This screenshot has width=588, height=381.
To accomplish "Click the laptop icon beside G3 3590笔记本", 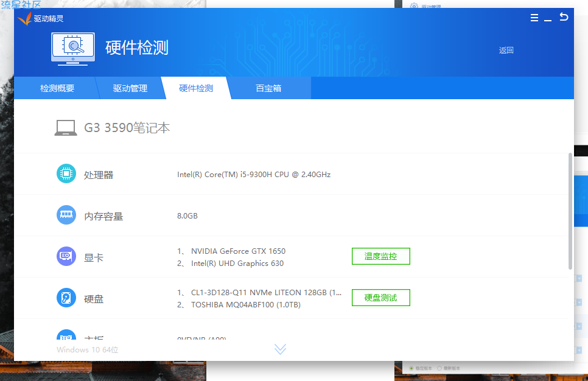I will click(x=66, y=128).
